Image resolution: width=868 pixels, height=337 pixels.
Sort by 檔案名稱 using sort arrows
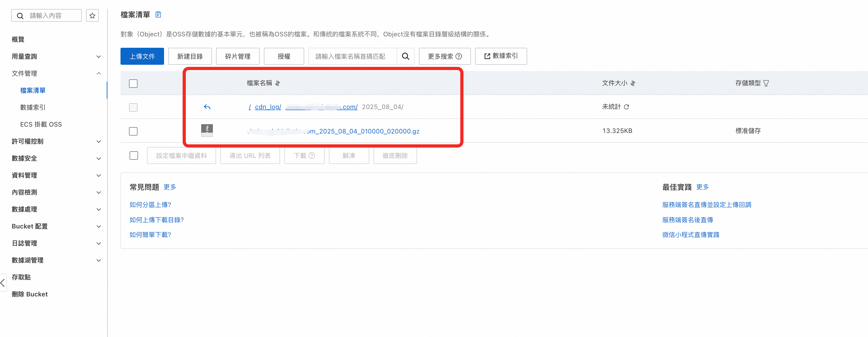coord(277,83)
